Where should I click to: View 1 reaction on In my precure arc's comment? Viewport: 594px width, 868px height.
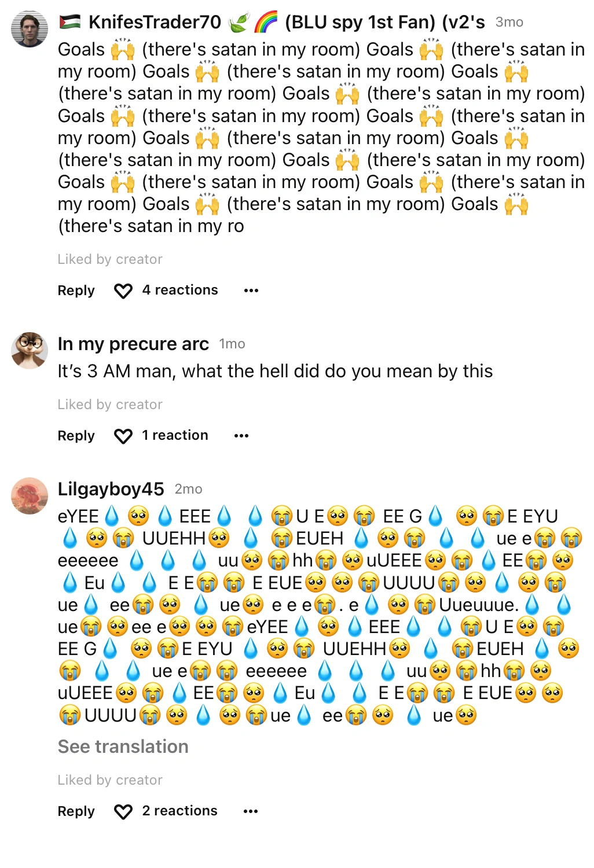(x=175, y=435)
